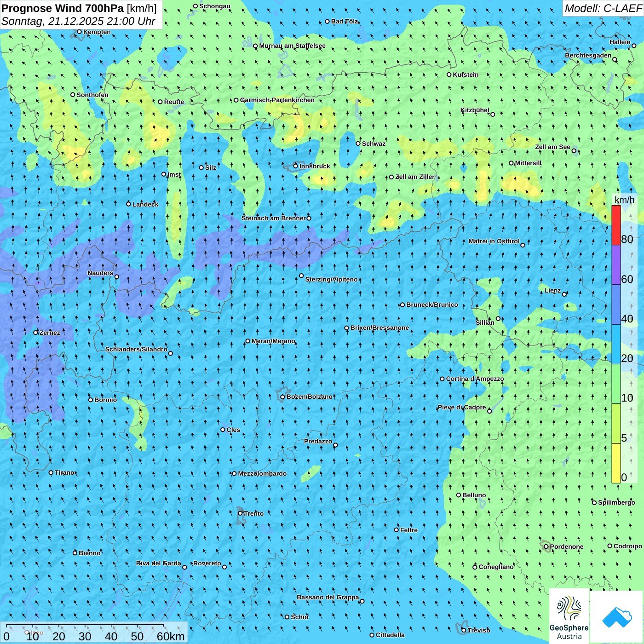This screenshot has height=644, width=644.
Task: Click the Steinach am Brenner label
Action: pyautogui.click(x=273, y=218)
